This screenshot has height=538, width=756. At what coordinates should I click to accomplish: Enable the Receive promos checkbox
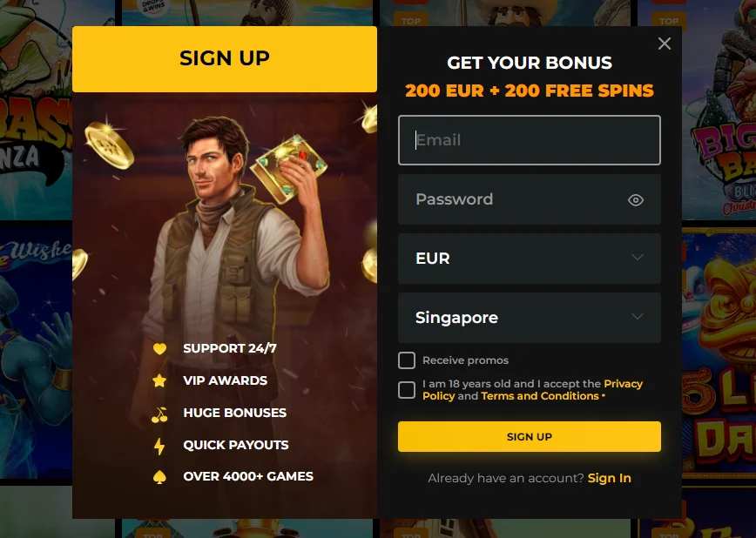click(407, 360)
